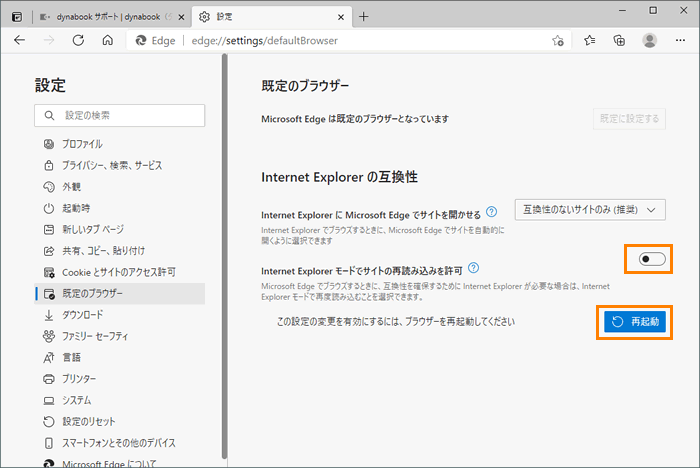Open ファミリー セーフティ settings
700x468 pixels.
(120, 336)
